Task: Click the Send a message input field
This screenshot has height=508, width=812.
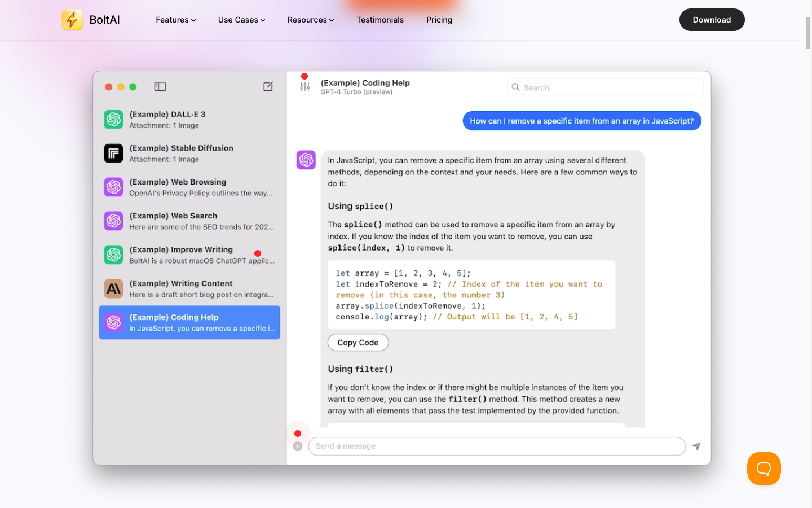Action: point(497,446)
